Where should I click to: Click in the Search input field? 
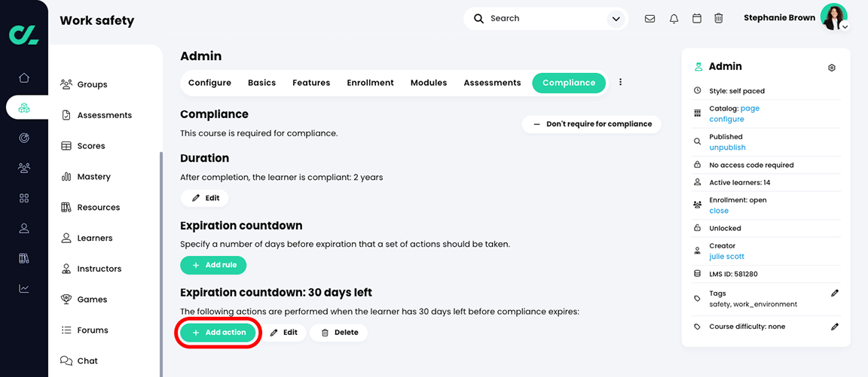coord(542,19)
